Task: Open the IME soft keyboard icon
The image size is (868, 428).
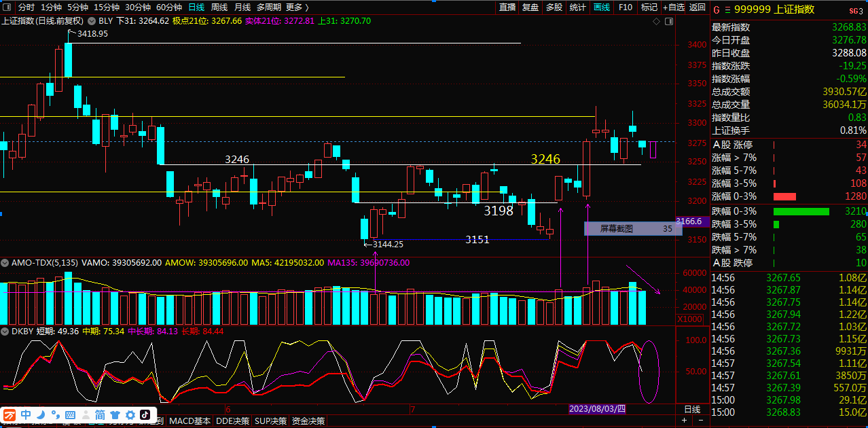Action: tap(70, 414)
